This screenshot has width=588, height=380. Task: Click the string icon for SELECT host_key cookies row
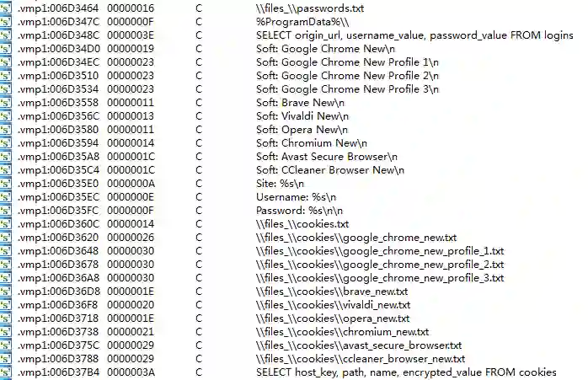(7, 372)
